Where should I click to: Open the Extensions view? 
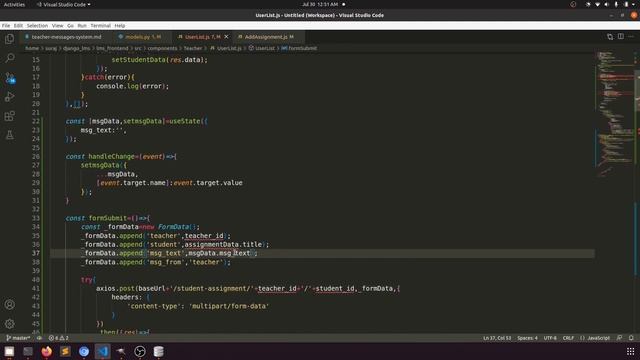click(x=10, y=116)
